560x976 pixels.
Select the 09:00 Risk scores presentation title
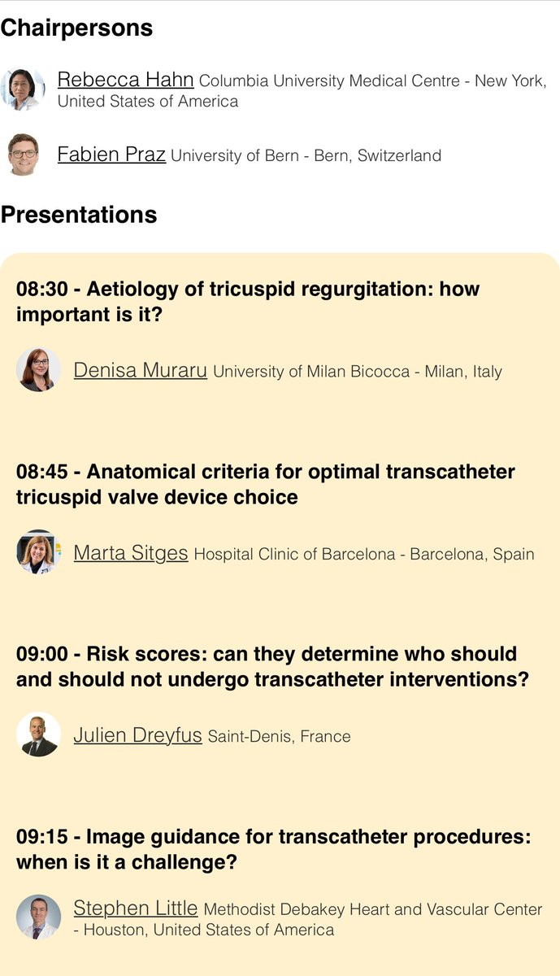coord(272,666)
